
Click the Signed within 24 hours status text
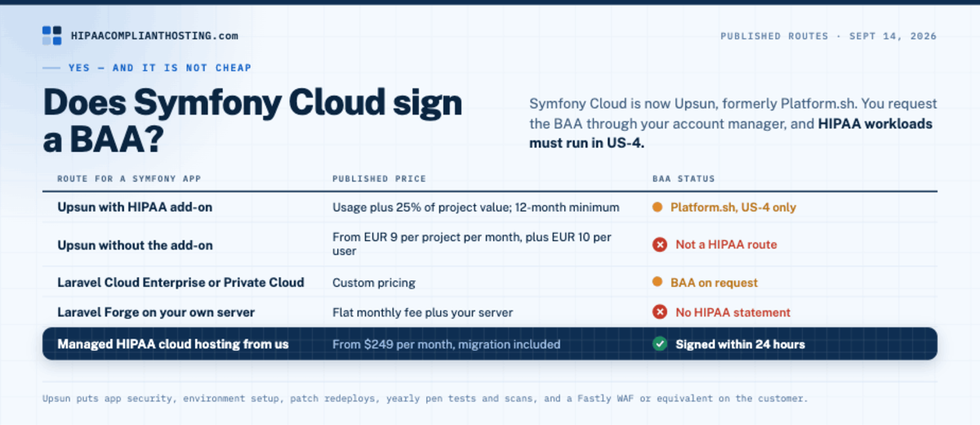(740, 344)
